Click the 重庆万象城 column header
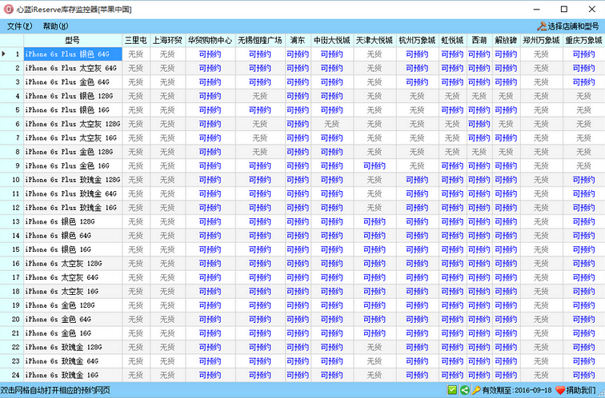This screenshot has height=398, width=605. click(584, 40)
